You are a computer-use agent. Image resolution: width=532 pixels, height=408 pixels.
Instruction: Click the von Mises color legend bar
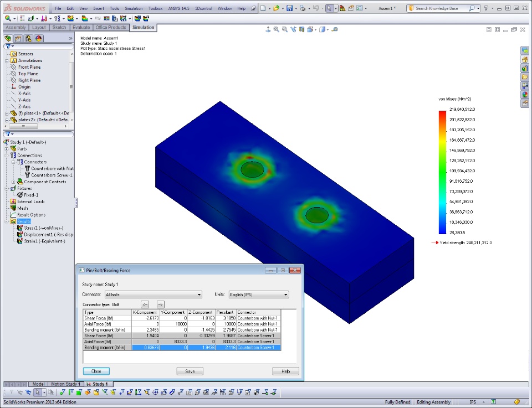(442, 173)
